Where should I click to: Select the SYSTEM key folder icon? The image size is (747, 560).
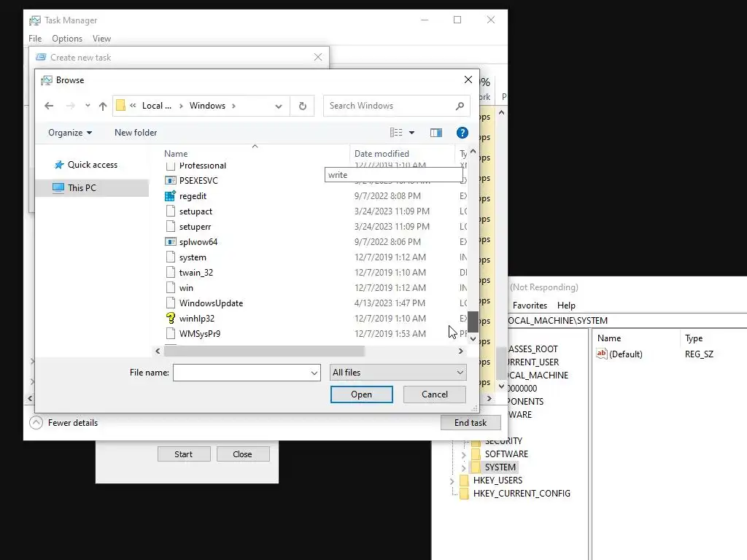click(x=476, y=467)
